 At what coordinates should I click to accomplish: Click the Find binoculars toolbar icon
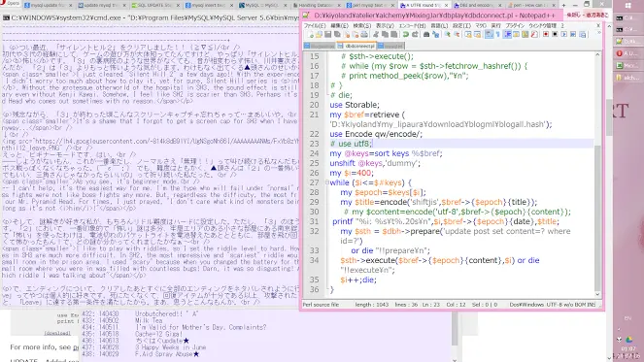(426, 35)
